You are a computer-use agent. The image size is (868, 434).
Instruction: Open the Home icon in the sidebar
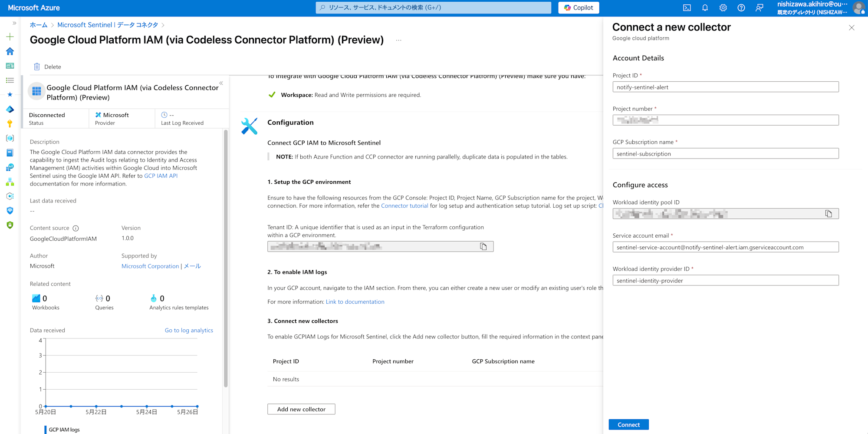pos(10,51)
